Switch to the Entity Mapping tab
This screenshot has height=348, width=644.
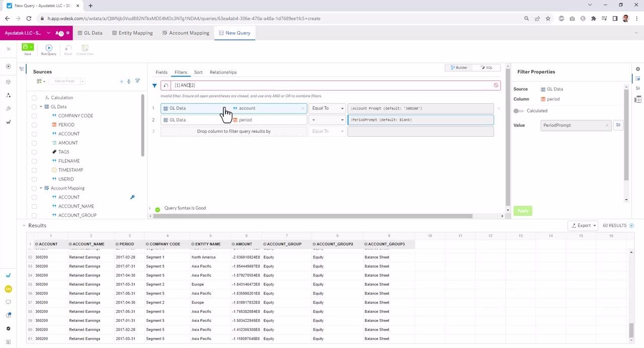[132, 33]
